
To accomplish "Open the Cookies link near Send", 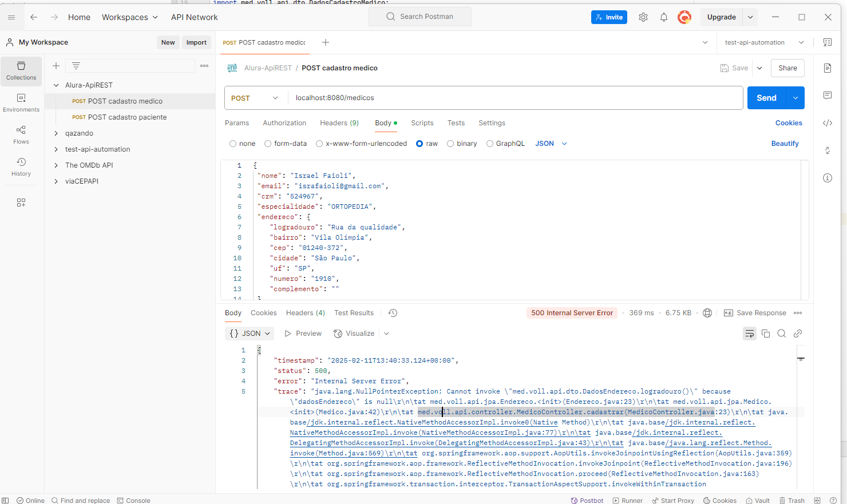I will pos(789,123).
